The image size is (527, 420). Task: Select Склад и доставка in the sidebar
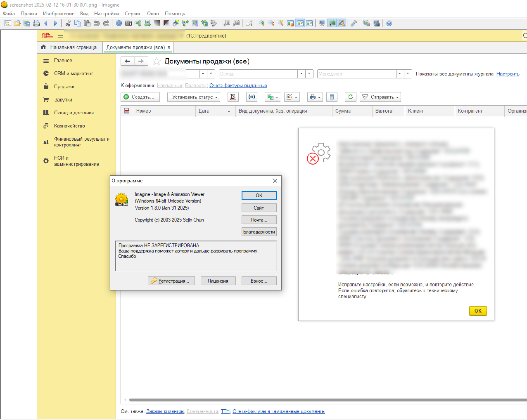tap(74, 113)
